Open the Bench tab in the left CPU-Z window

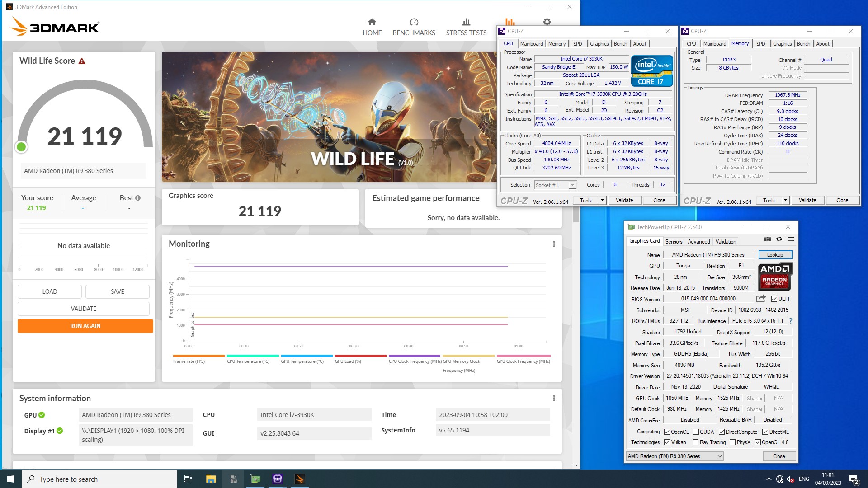620,44
